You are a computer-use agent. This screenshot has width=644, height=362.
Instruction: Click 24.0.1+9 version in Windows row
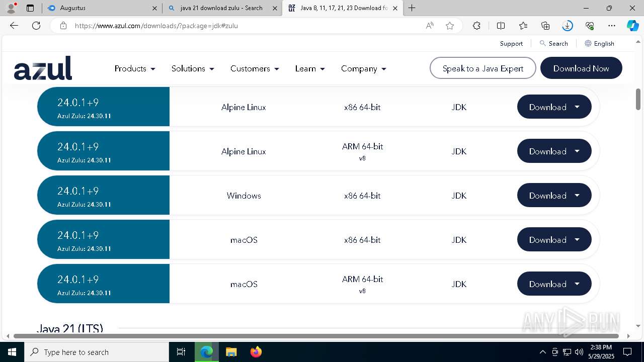(x=78, y=191)
